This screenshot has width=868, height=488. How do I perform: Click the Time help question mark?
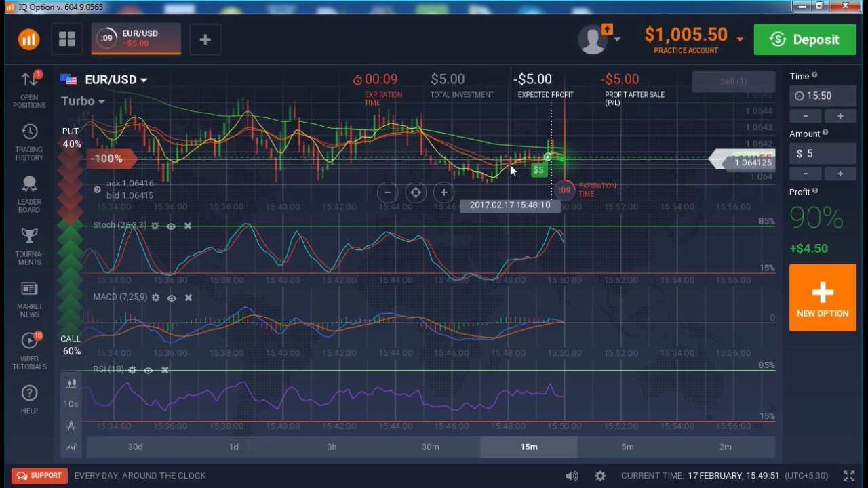[x=814, y=75]
